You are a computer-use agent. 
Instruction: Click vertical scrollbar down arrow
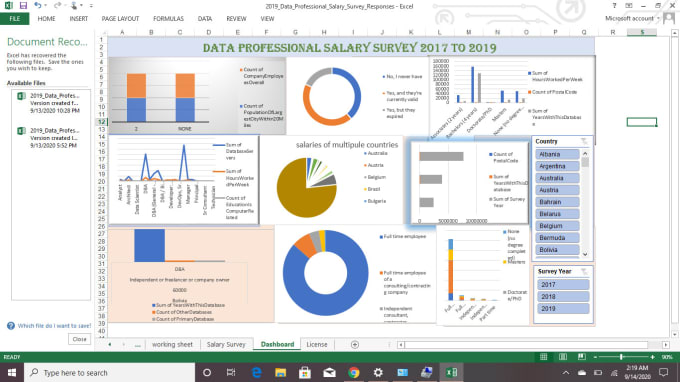[x=674, y=334]
